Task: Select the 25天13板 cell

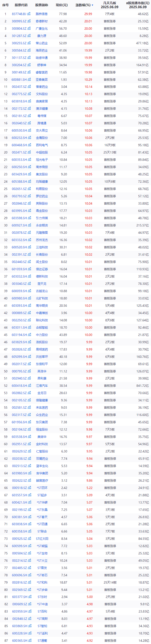Action: [x=110, y=152]
